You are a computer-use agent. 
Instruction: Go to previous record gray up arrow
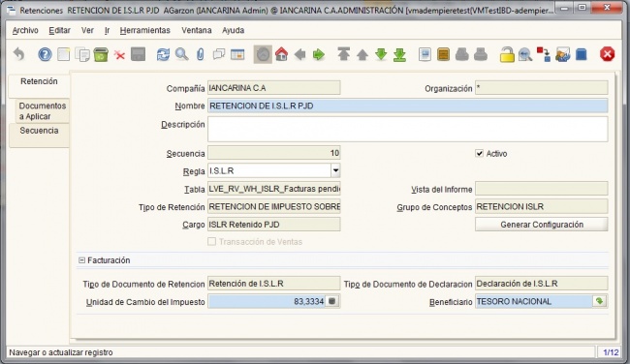(362, 54)
